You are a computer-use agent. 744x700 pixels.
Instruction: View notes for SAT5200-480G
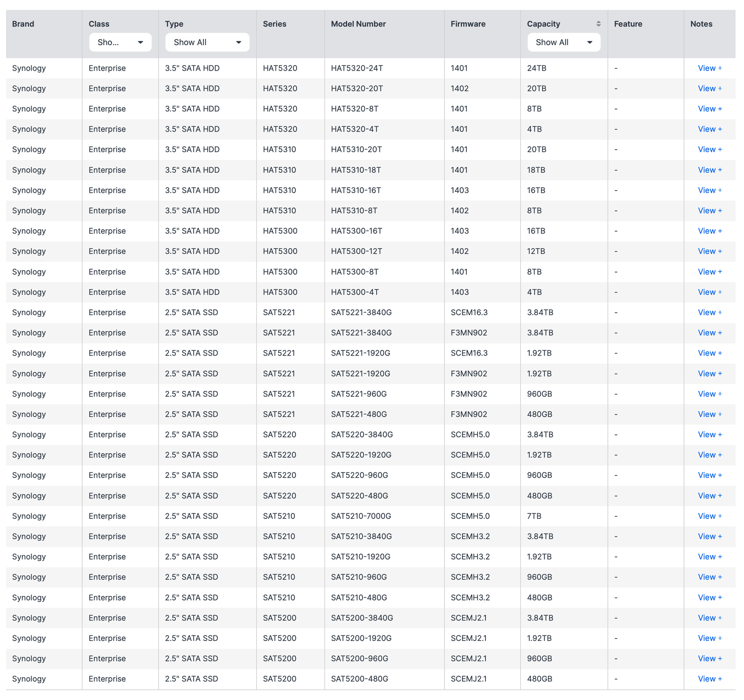[x=710, y=679]
